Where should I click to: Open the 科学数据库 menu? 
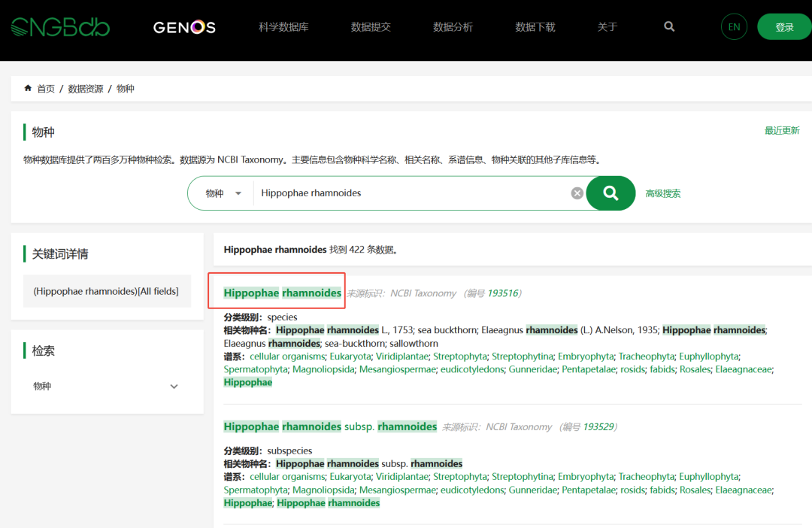283,27
